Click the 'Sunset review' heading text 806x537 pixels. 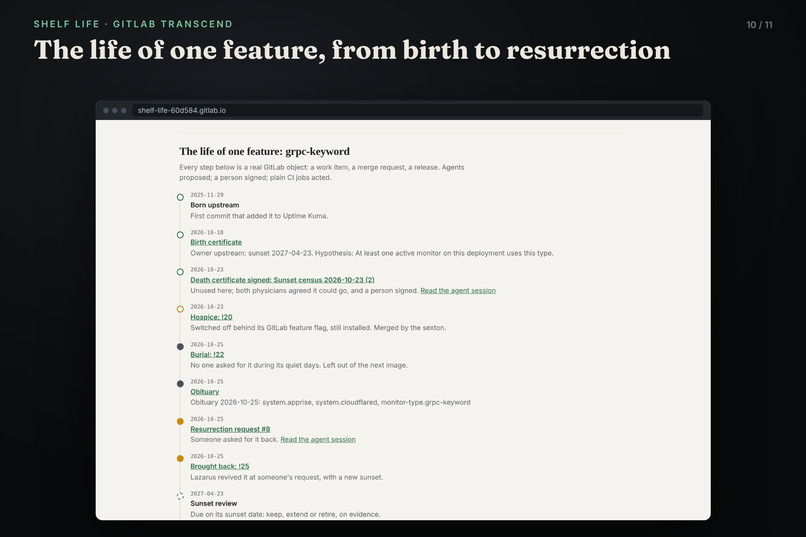pyautogui.click(x=213, y=504)
